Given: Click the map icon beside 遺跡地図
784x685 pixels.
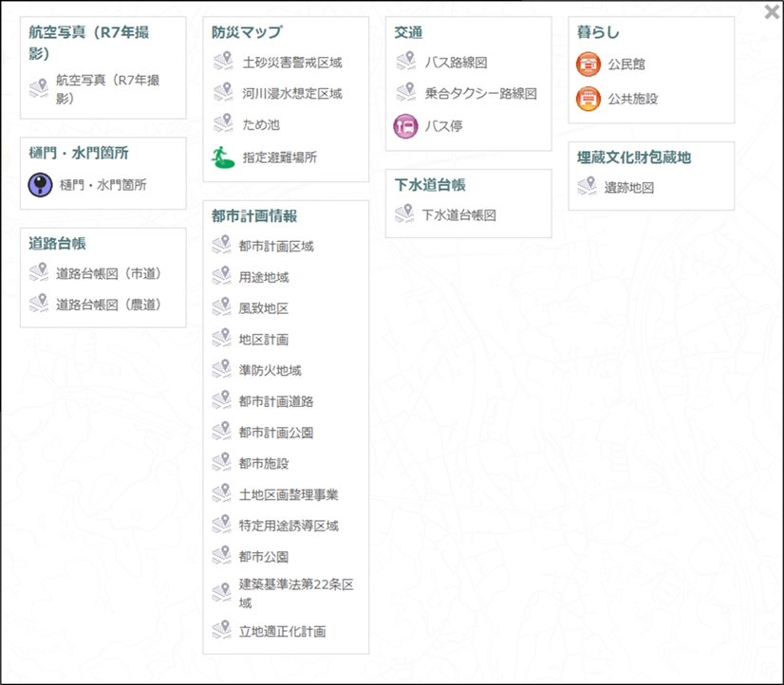Looking at the screenshot, I should pyautogui.click(x=588, y=188).
